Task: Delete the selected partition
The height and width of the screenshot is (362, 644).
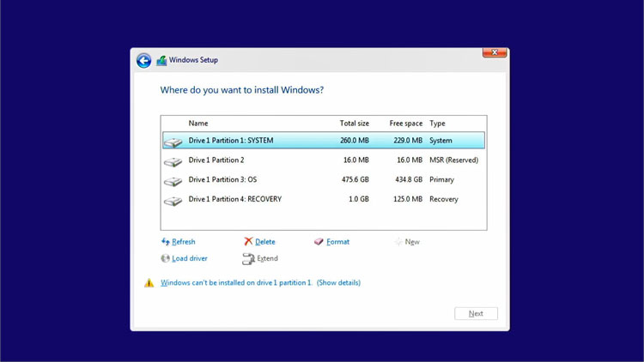Action: pyautogui.click(x=265, y=242)
